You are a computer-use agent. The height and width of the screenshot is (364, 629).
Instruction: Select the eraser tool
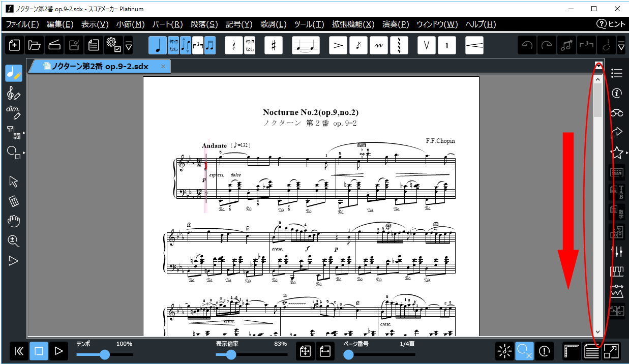pyautogui.click(x=14, y=201)
